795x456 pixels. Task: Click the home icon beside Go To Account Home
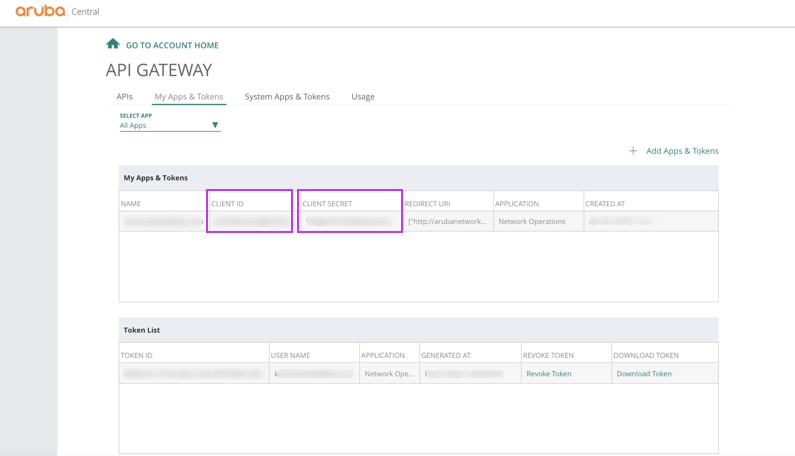113,44
